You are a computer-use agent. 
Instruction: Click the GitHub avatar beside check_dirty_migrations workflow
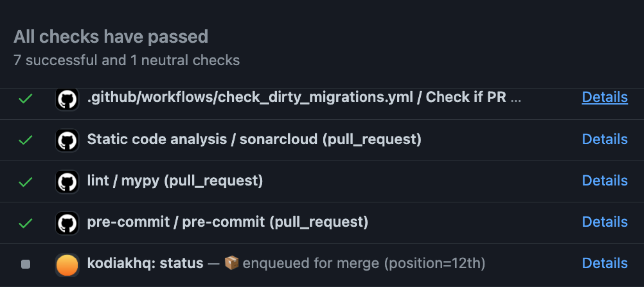(67, 99)
